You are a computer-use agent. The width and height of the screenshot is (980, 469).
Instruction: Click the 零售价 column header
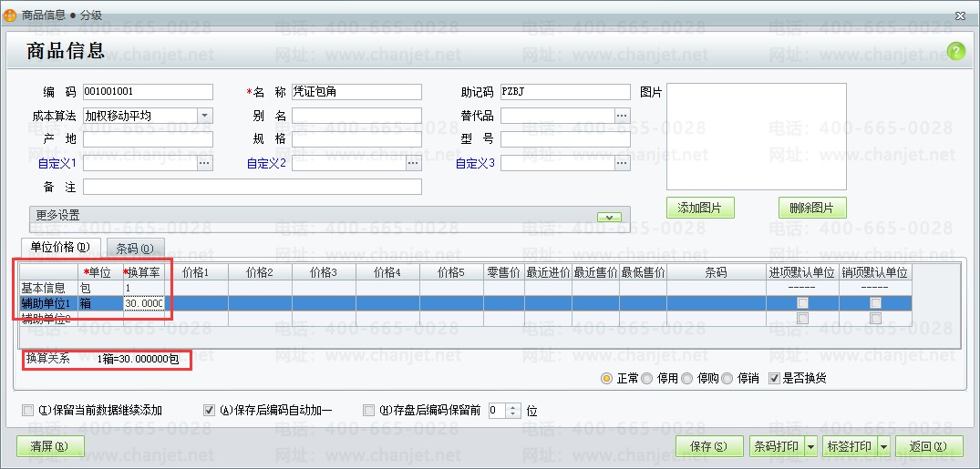click(504, 272)
